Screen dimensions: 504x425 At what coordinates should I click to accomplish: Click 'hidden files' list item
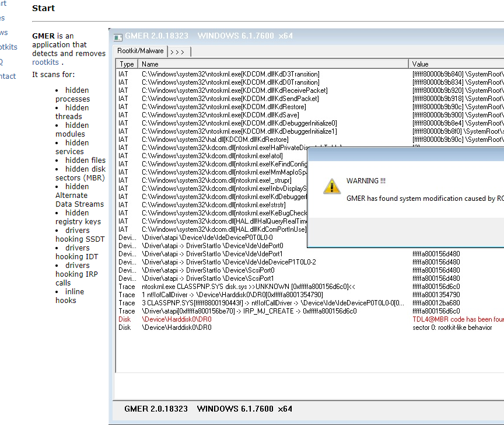click(85, 160)
